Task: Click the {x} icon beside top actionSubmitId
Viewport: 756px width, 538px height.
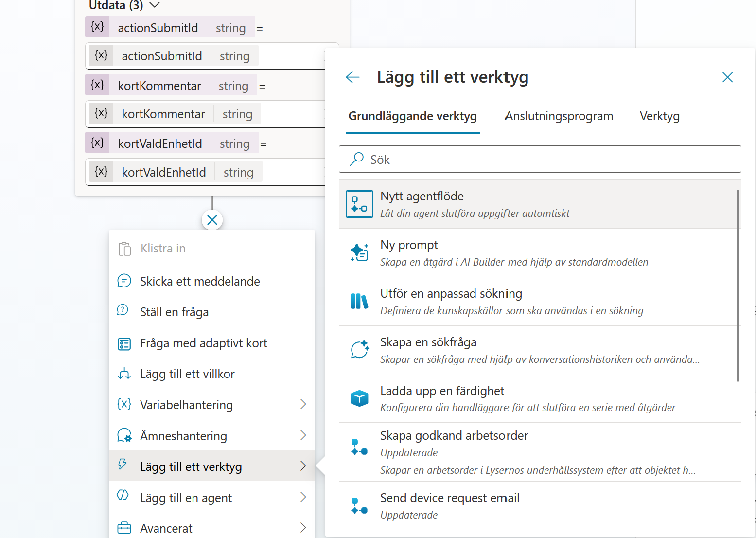Action: [97, 27]
